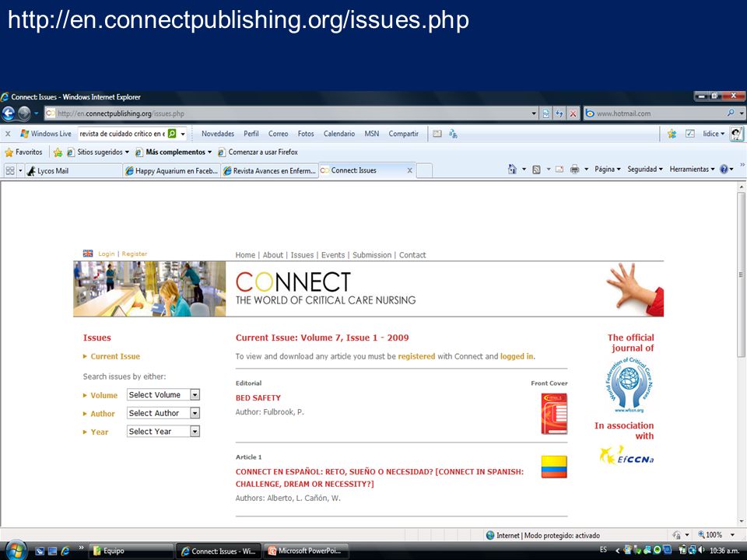747x560 pixels.
Task: Click the Home house icon in command bar
Action: click(512, 169)
